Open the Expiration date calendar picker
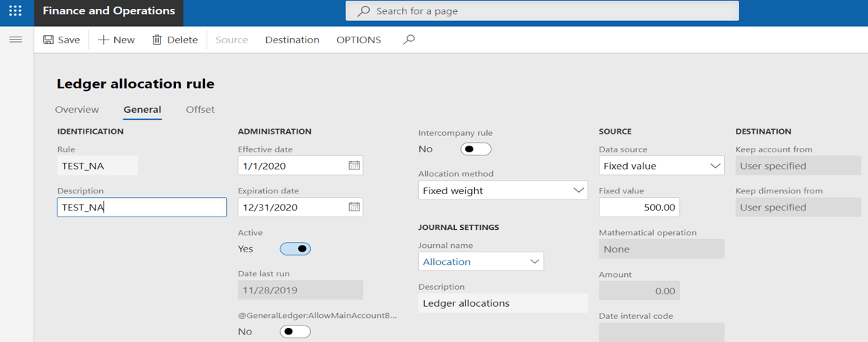This screenshot has width=868, height=342. click(x=354, y=207)
